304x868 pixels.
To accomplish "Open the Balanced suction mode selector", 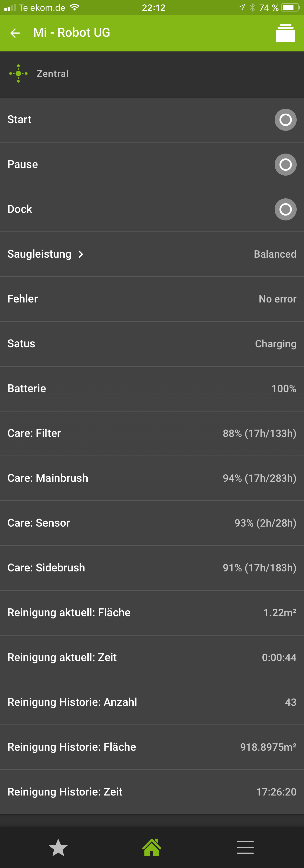I will click(x=275, y=254).
